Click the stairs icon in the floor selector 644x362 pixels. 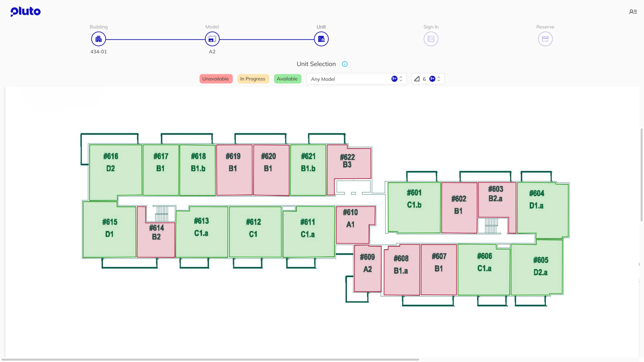[x=417, y=79]
